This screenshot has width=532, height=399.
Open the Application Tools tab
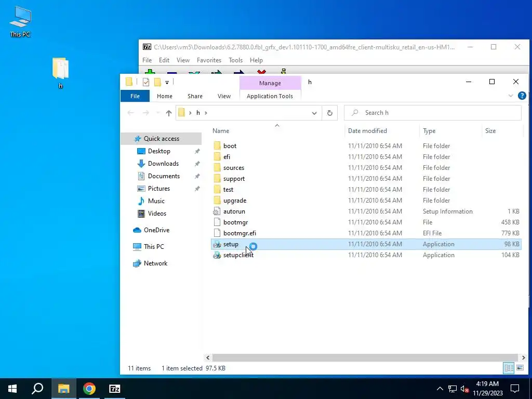tap(270, 96)
